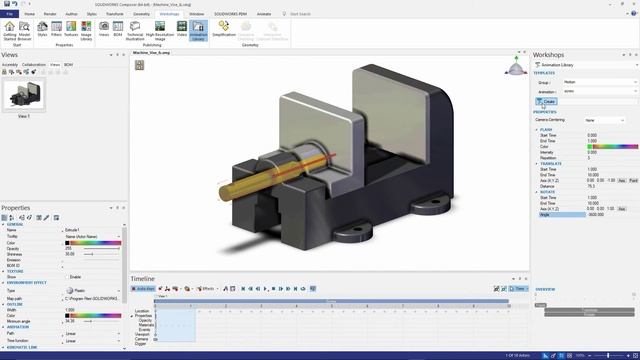Collapse the GENERAL section in Properties

[3, 224]
